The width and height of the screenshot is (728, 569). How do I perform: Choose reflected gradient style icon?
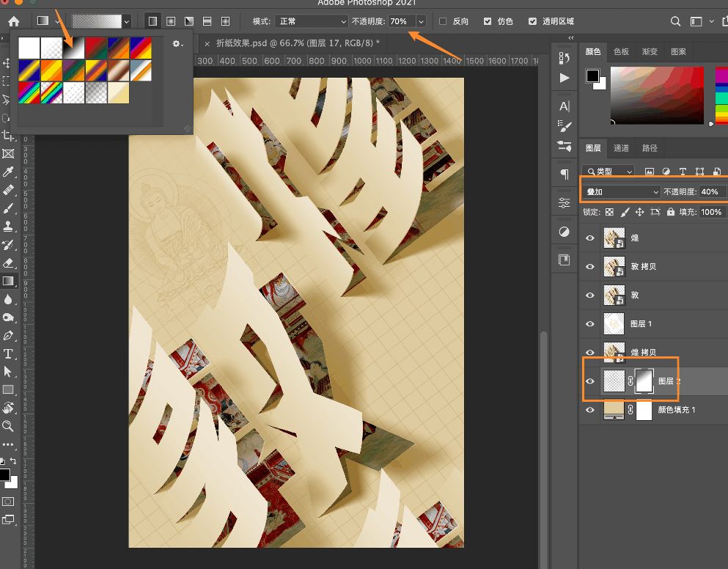tap(207, 21)
